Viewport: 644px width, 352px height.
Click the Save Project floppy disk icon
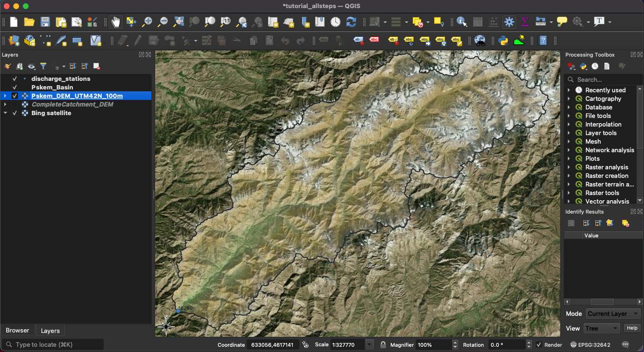click(x=45, y=22)
